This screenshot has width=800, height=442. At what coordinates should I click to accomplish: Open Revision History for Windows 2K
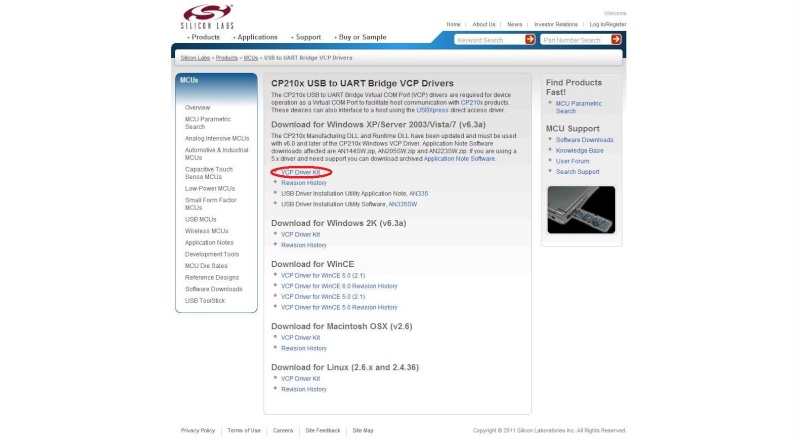tap(304, 245)
